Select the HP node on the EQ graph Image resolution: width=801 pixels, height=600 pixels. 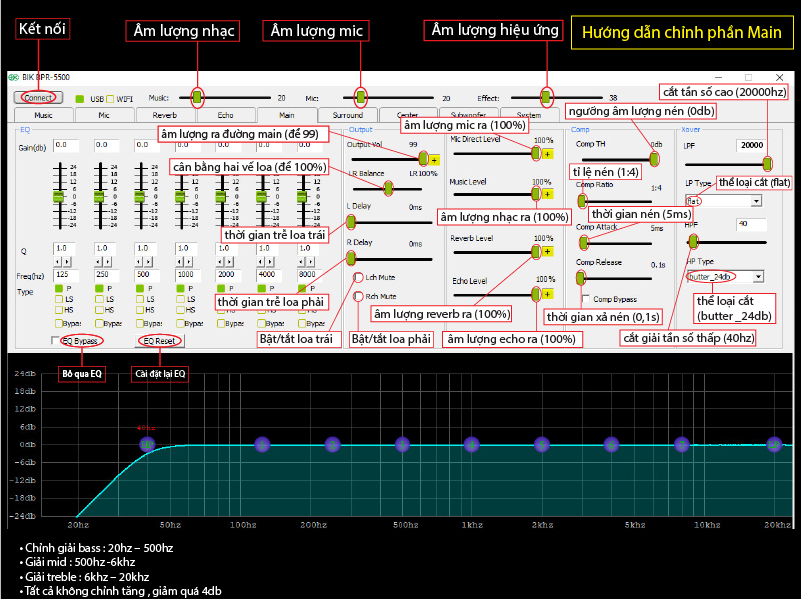[x=147, y=445]
